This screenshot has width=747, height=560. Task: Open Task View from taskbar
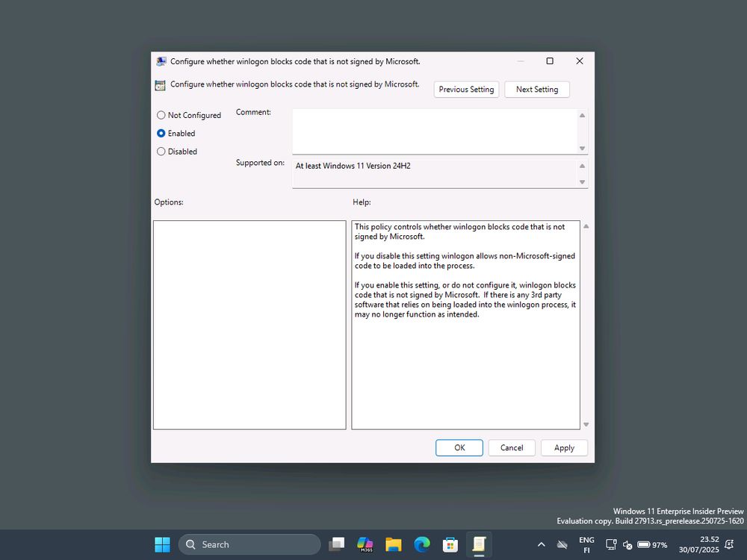tap(336, 544)
